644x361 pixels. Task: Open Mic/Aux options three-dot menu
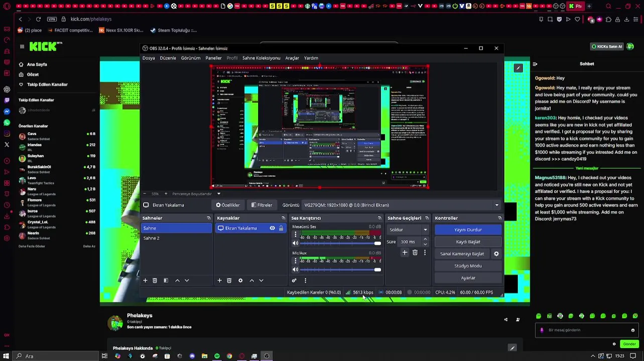point(295,260)
